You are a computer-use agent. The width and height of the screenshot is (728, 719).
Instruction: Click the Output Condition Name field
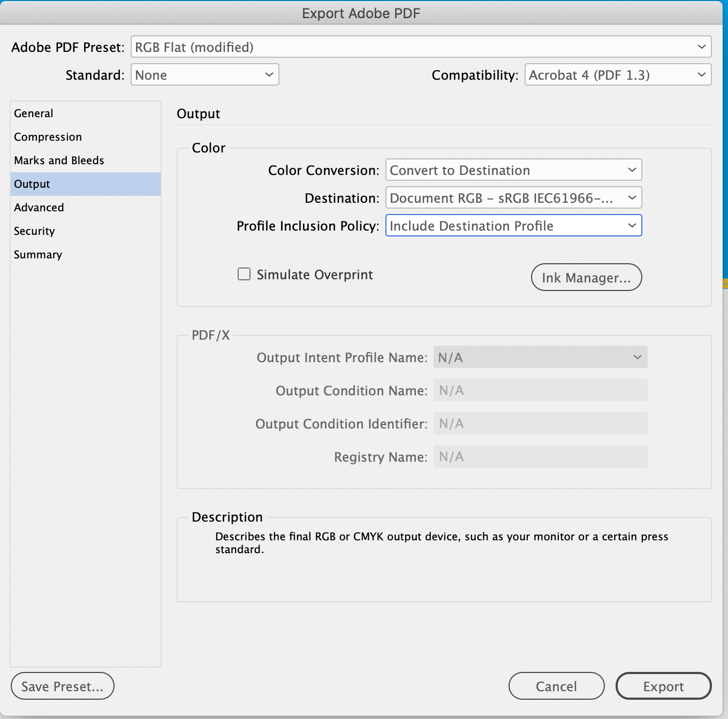(x=540, y=390)
